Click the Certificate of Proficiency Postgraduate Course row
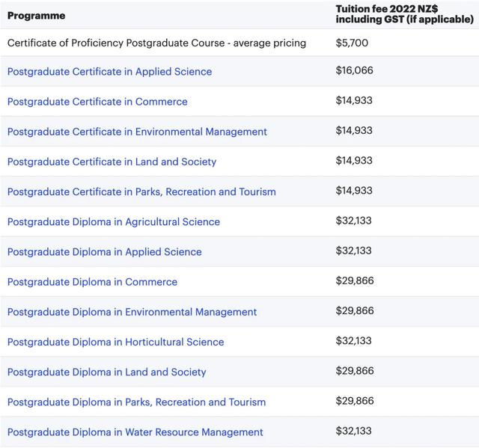Screen dimensions: 479x448 point(156,43)
